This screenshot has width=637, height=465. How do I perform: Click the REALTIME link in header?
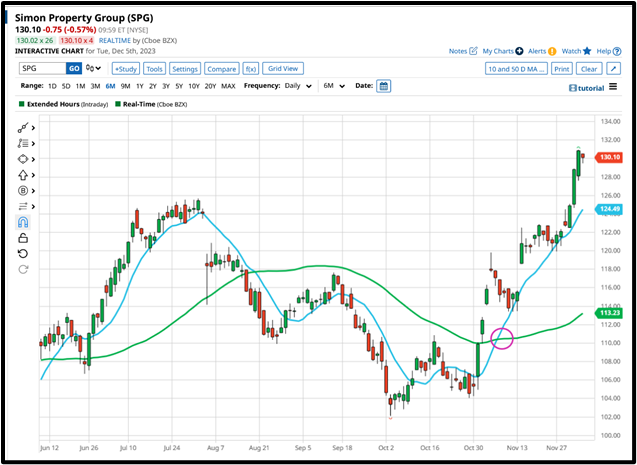[x=115, y=40]
